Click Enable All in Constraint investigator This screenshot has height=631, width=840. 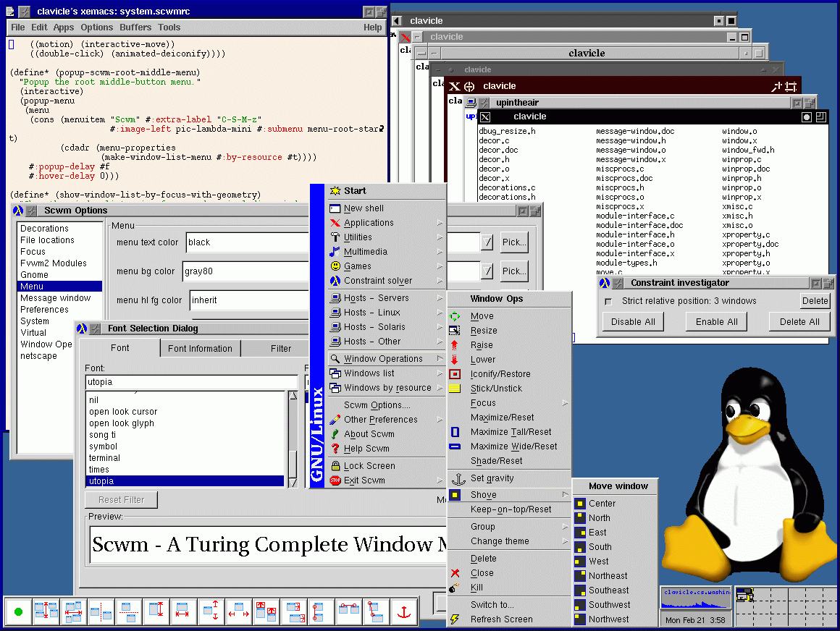(717, 322)
